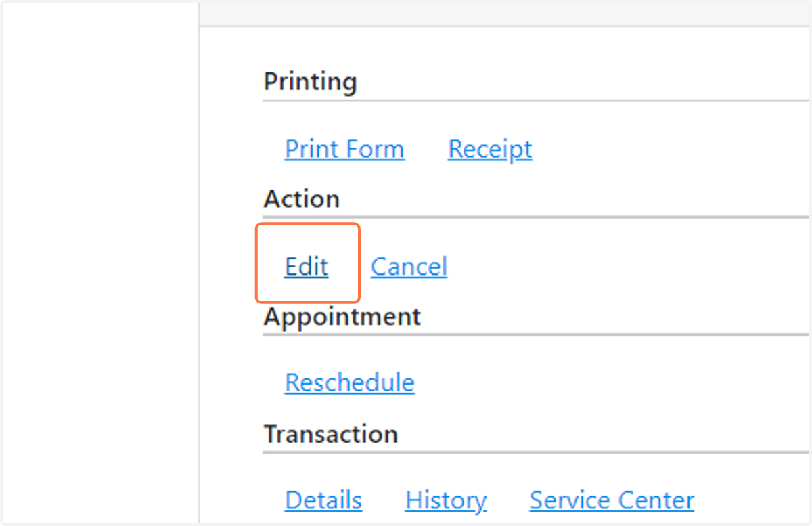Viewport: 812px width, 526px height.
Task: Select the Cancel link under Action
Action: coord(409,267)
